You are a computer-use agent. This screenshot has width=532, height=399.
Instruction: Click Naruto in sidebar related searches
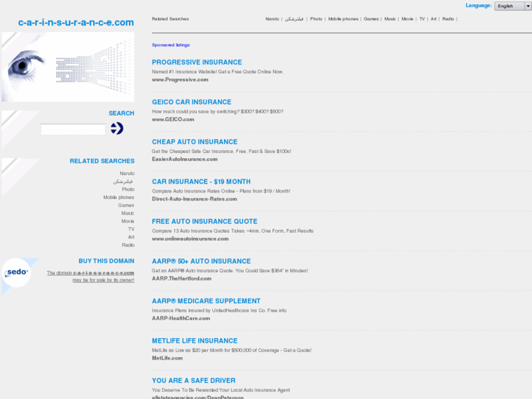(x=127, y=174)
